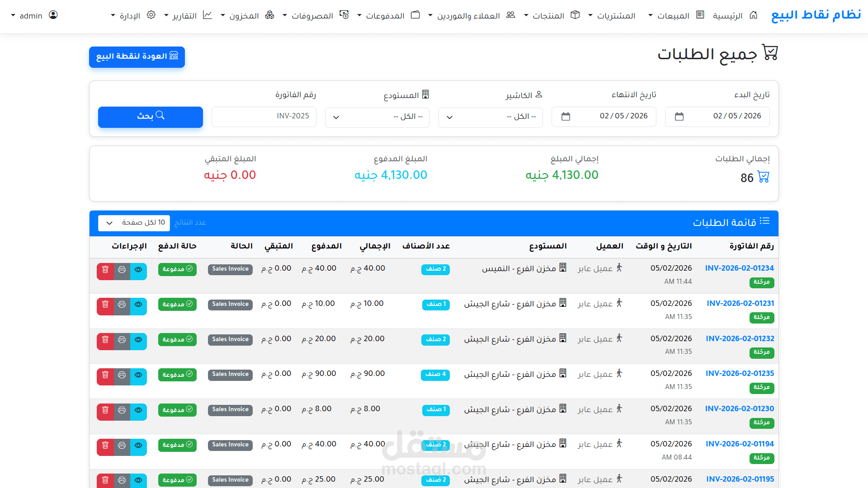This screenshot has height=488, width=868.
Task: Click the print icon for invoice INV-2026-02-01231
Action: (122, 305)
